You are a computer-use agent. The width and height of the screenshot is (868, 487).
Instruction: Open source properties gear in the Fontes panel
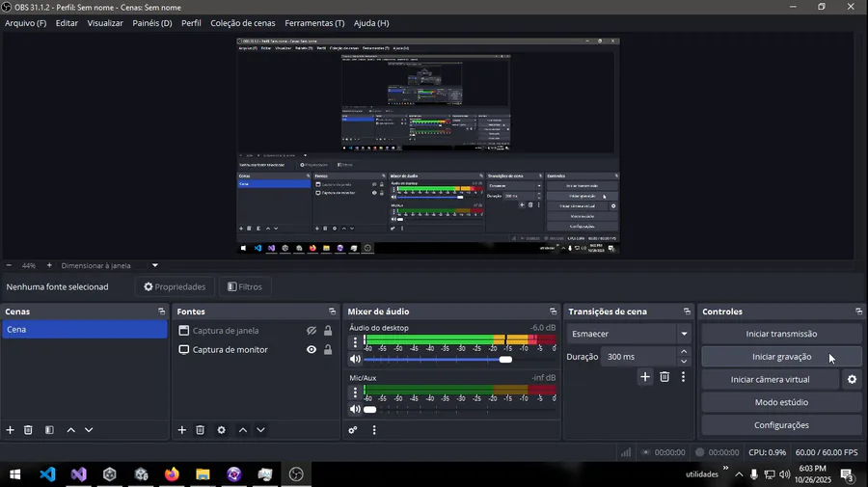coord(222,430)
